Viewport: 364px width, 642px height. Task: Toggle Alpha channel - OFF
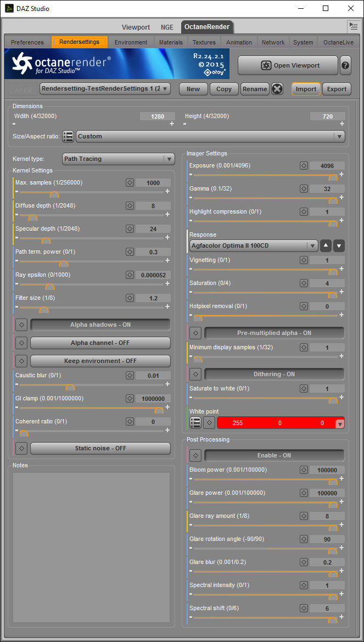point(100,343)
